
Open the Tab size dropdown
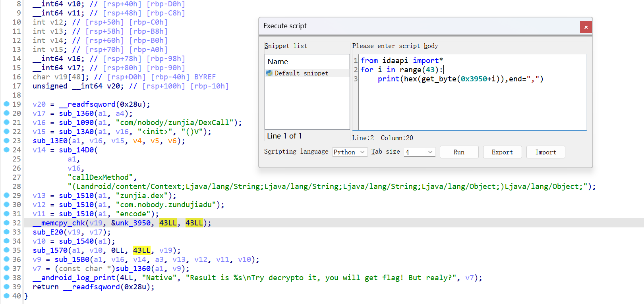coord(420,152)
